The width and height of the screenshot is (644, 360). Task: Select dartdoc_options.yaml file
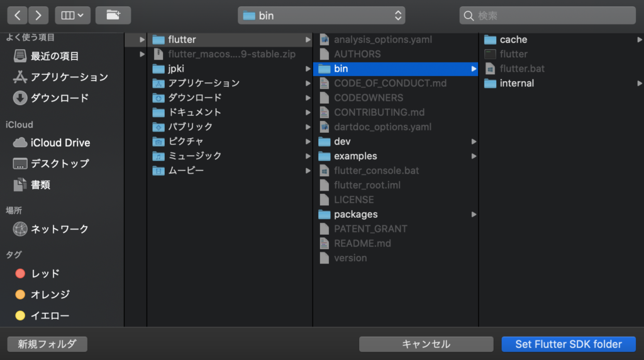[396, 127]
